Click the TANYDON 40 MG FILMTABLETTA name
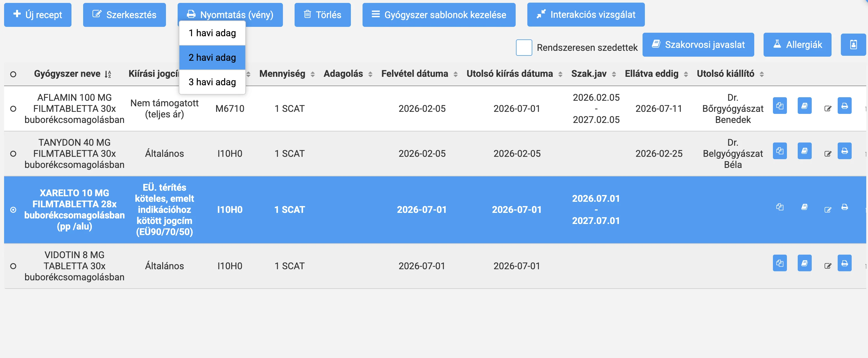This screenshot has height=358, width=868. tap(74, 154)
